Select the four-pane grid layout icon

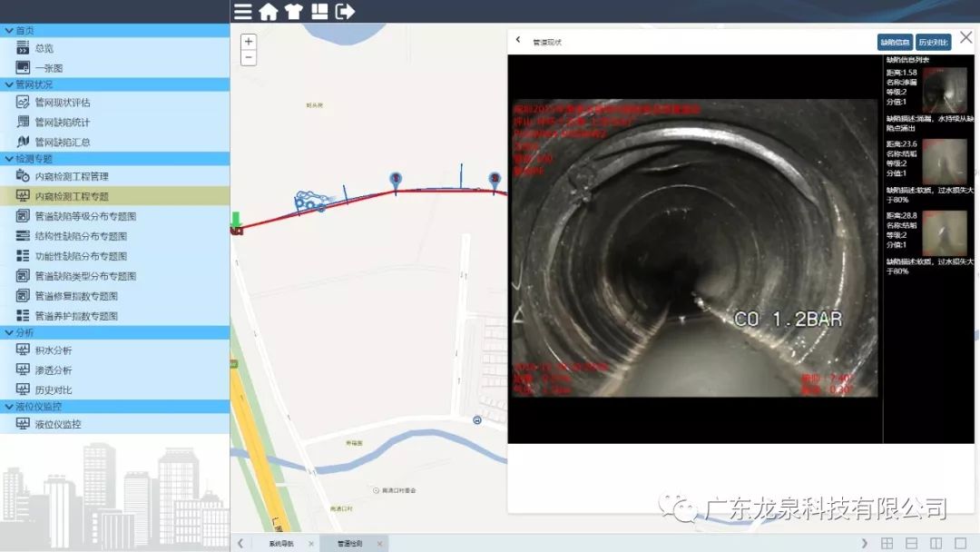887,543
